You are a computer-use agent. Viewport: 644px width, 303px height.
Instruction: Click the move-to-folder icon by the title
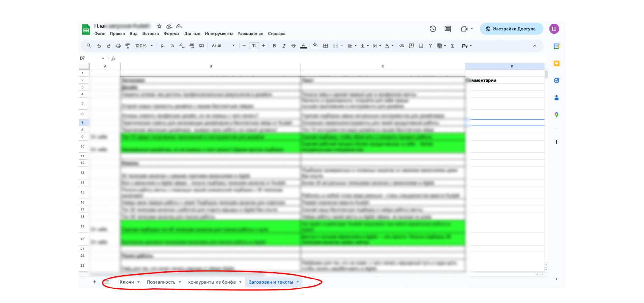tap(169, 26)
